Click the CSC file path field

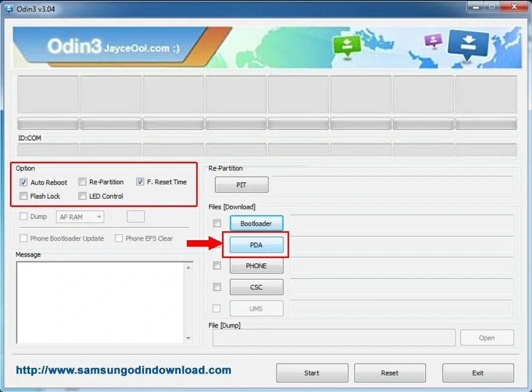coord(402,287)
